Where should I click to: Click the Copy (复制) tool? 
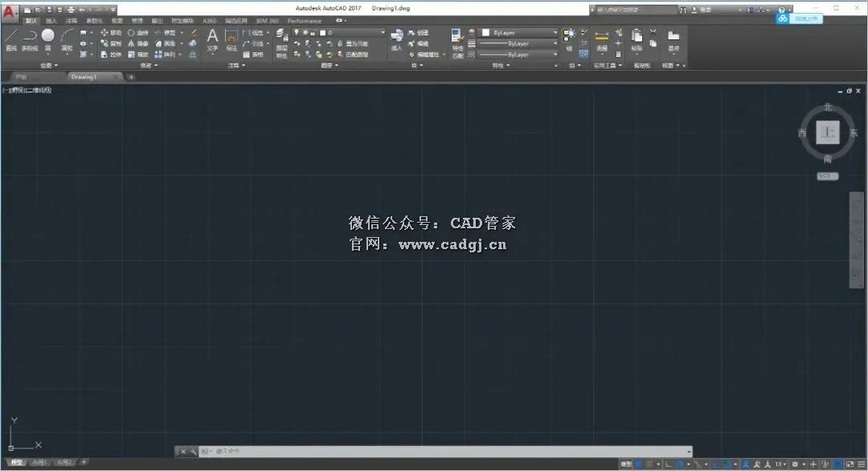(x=111, y=43)
